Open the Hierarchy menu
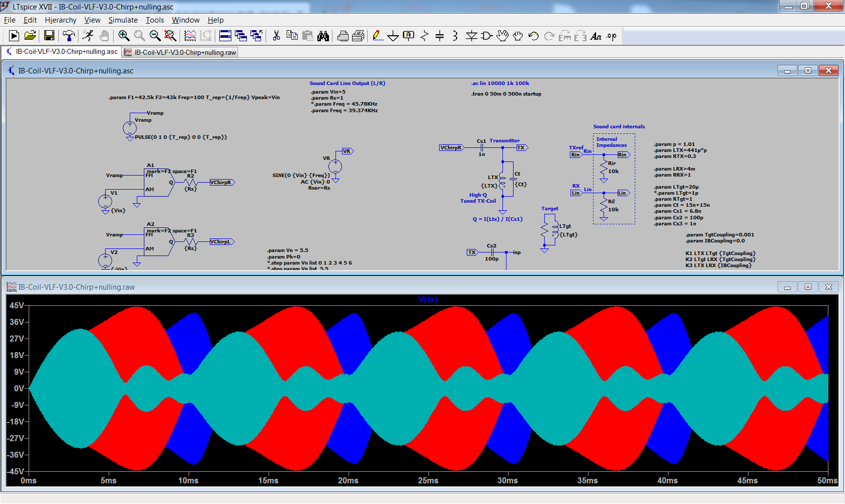This screenshot has height=504, width=845. coord(60,20)
